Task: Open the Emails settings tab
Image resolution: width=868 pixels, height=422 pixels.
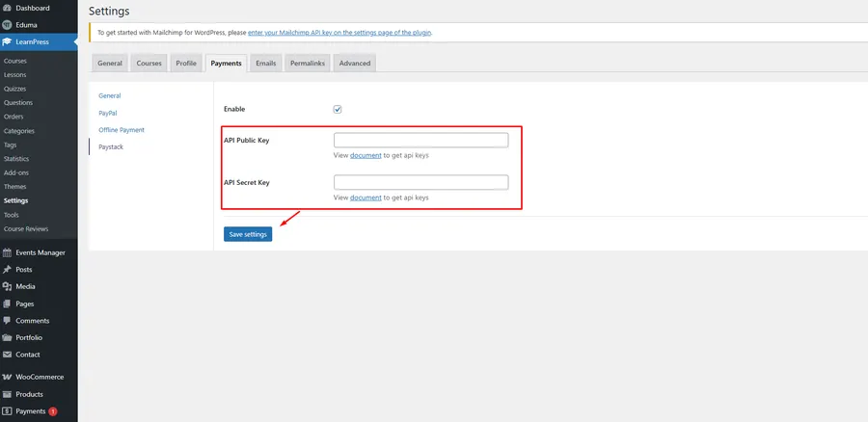Action: [x=266, y=63]
